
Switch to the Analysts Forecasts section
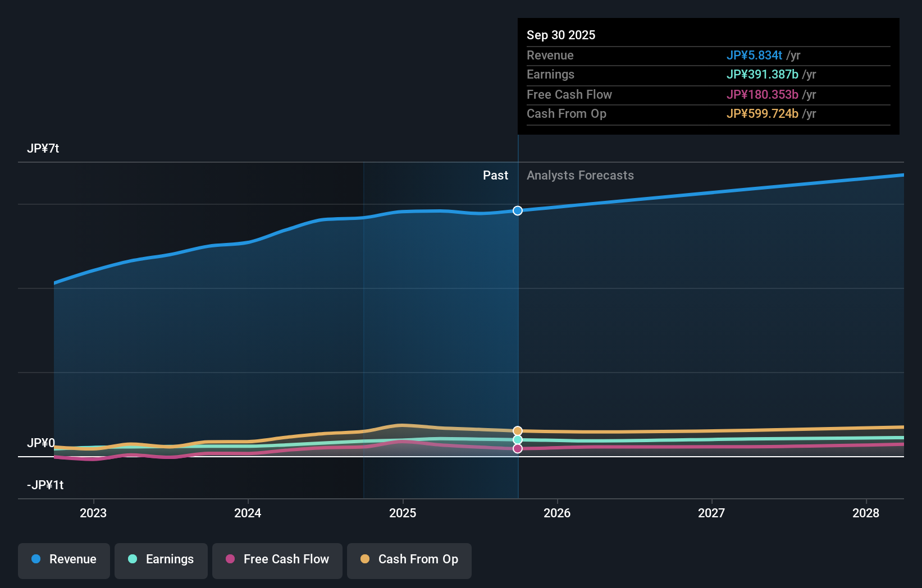[580, 175]
